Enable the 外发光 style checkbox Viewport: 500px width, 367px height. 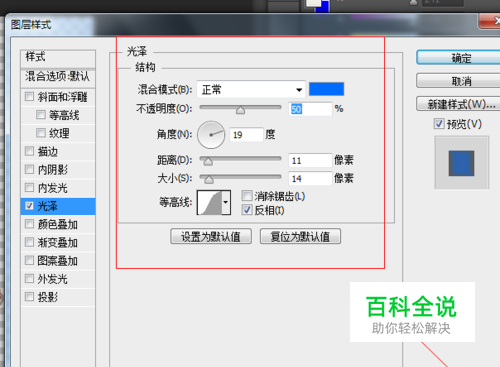click(29, 279)
